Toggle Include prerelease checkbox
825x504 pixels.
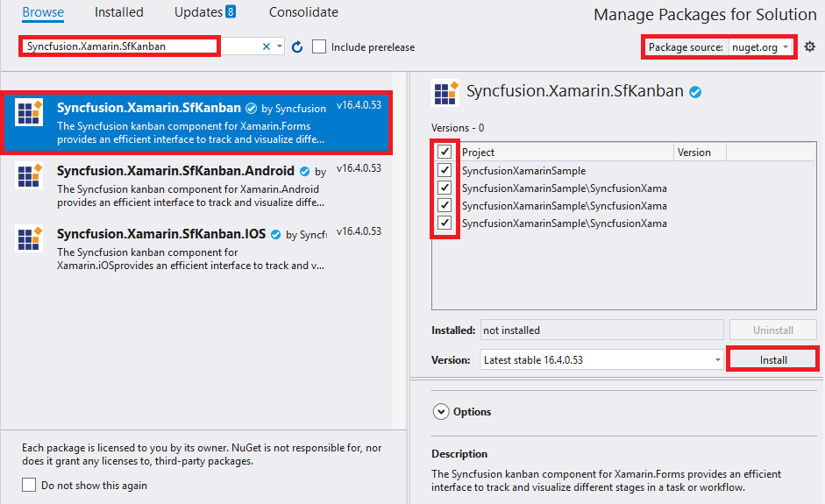pos(320,47)
